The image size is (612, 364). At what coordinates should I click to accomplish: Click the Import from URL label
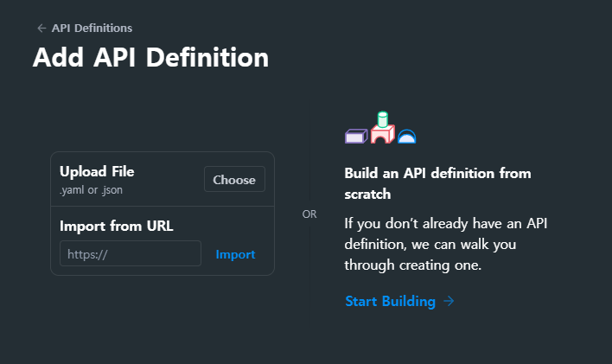(x=117, y=227)
